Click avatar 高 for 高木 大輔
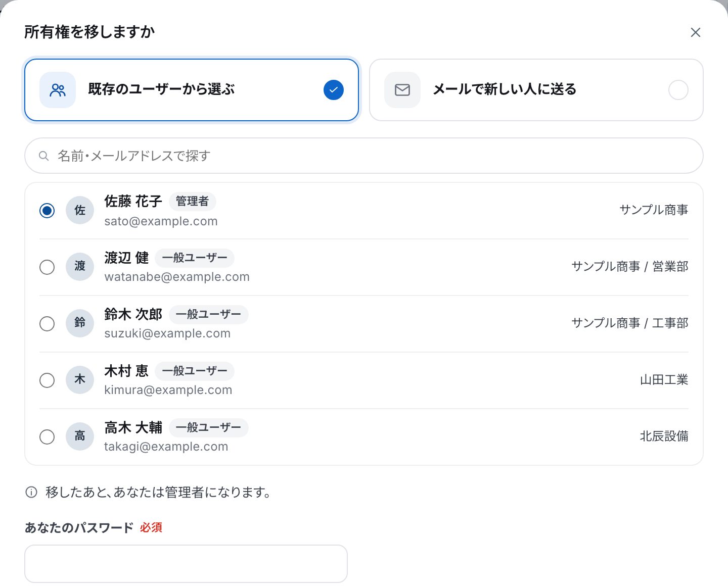Image resolution: width=728 pixels, height=587 pixels. [x=80, y=436]
